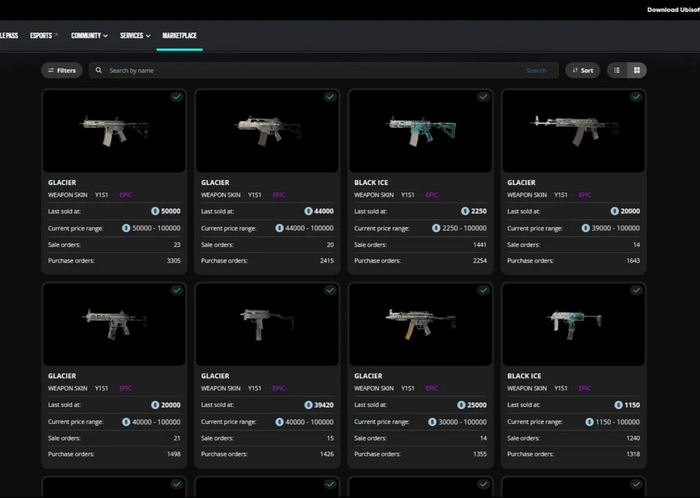The width and height of the screenshot is (700, 498).
Task: Open the Services menu label
Action: (131, 36)
